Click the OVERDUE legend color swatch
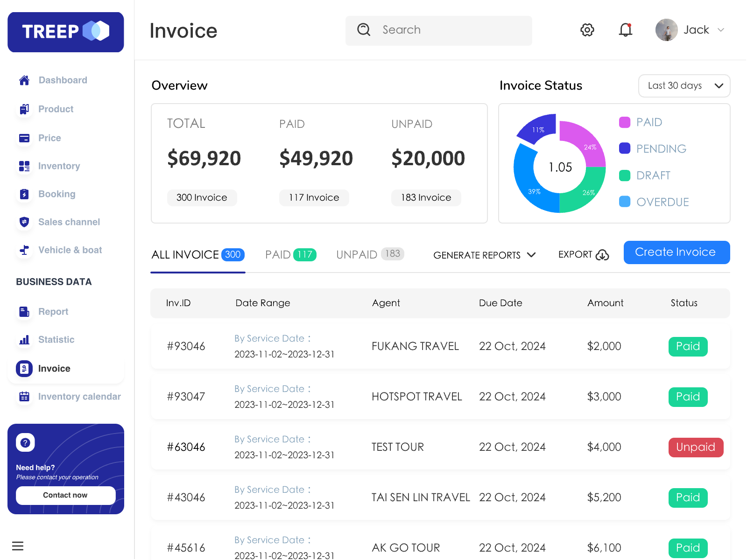The height and width of the screenshot is (560, 747). [625, 202]
